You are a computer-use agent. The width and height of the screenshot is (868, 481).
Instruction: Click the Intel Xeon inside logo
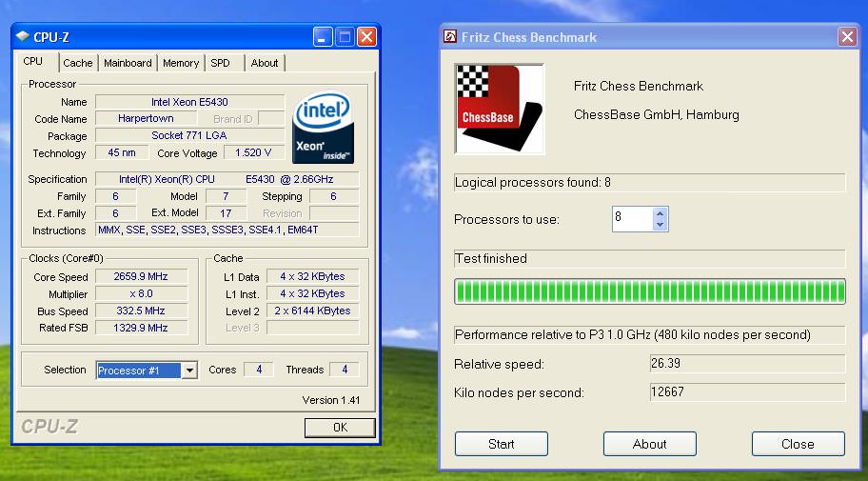pyautogui.click(x=323, y=128)
